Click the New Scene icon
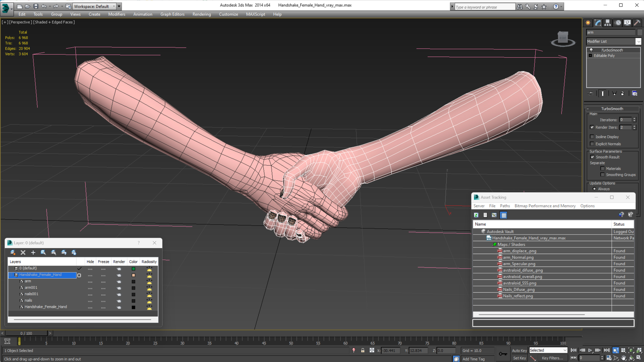Screen dimensions: 644x362 (x=19, y=6)
